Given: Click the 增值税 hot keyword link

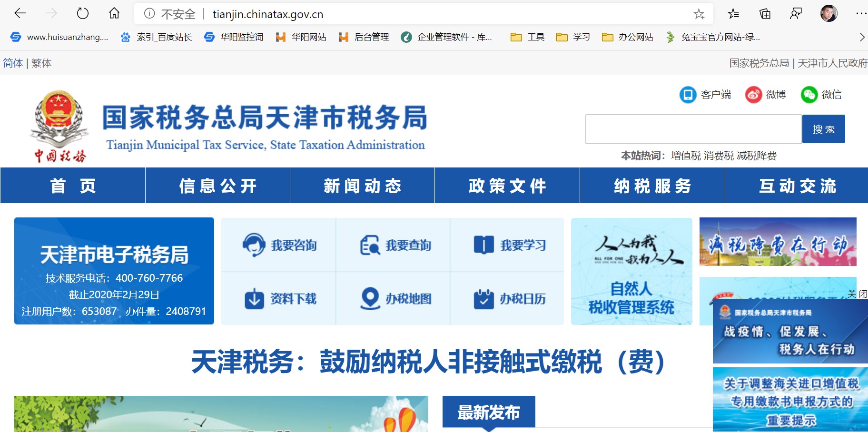Looking at the screenshot, I should coord(685,156).
